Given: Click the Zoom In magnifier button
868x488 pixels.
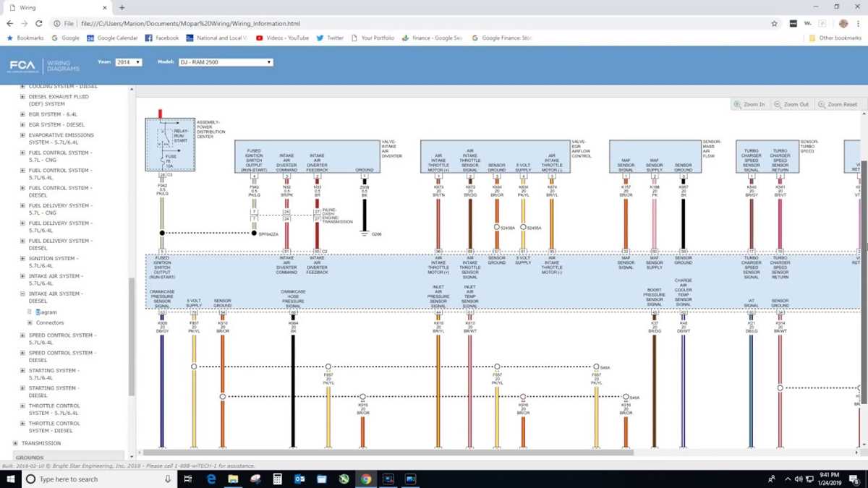Looking at the screenshot, I should pyautogui.click(x=749, y=104).
